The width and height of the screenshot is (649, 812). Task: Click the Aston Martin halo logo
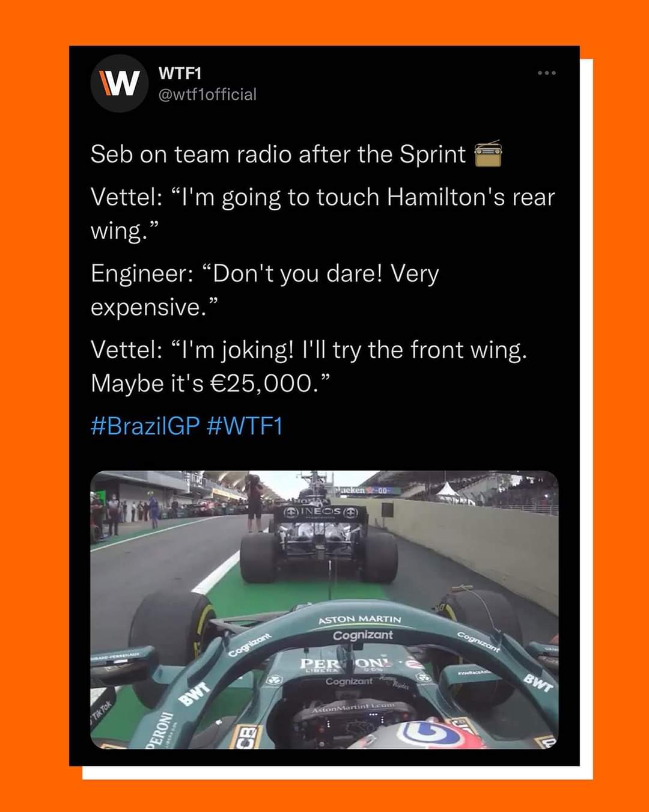tap(359, 619)
